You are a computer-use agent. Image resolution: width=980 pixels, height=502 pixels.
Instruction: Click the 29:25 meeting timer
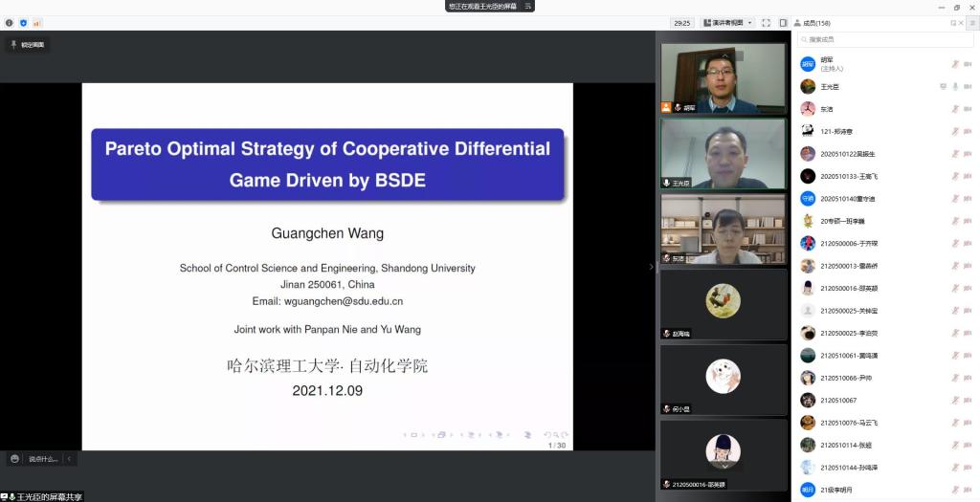(x=681, y=22)
